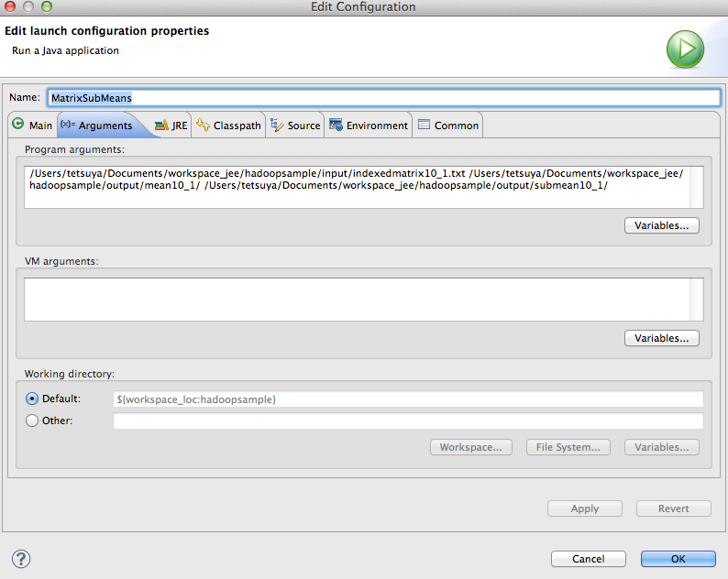Click the JRE tab books icon
The width and height of the screenshot is (728, 579).
click(x=161, y=126)
